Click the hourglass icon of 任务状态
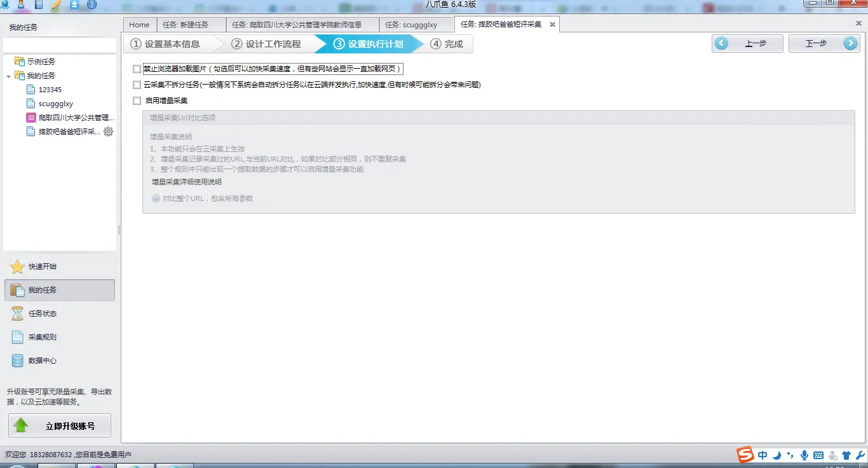This screenshot has width=868, height=468. pos(18,313)
